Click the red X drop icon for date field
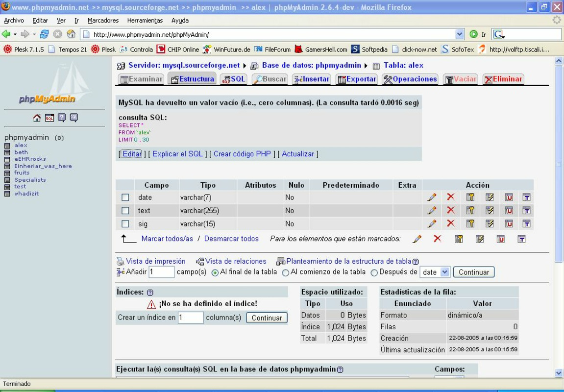The image size is (564, 392). pyautogui.click(x=451, y=196)
